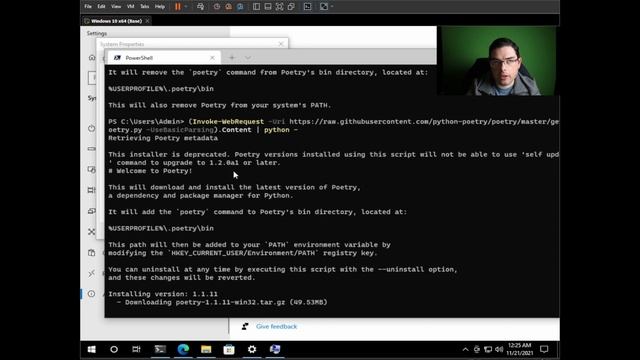Close the Windows 10 x64 (Base) tab
The height and width of the screenshot is (360, 640).
[147, 21]
